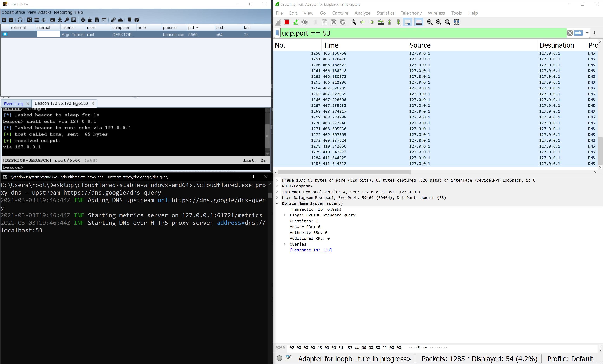Open the script console icon
This screenshot has height=364, width=603.
[x=104, y=20]
